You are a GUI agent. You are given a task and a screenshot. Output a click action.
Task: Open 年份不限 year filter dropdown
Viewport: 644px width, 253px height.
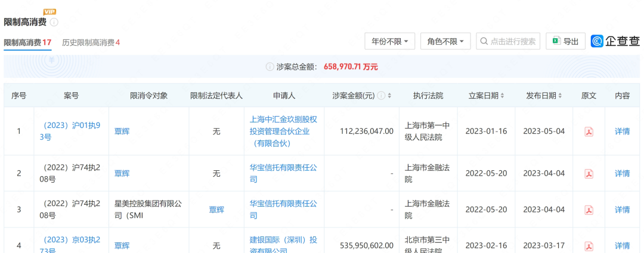(390, 41)
